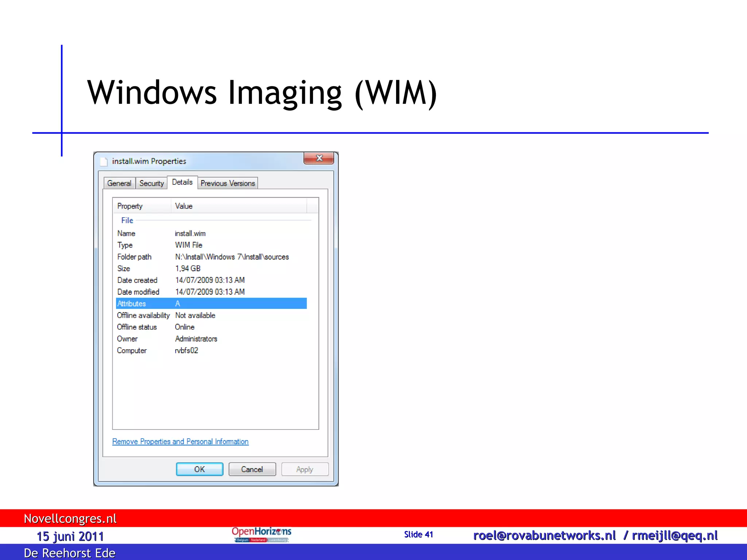Image resolution: width=747 pixels, height=560 pixels.
Task: Click the Windows Imaging (WIM) slide title
Action: 262,93
